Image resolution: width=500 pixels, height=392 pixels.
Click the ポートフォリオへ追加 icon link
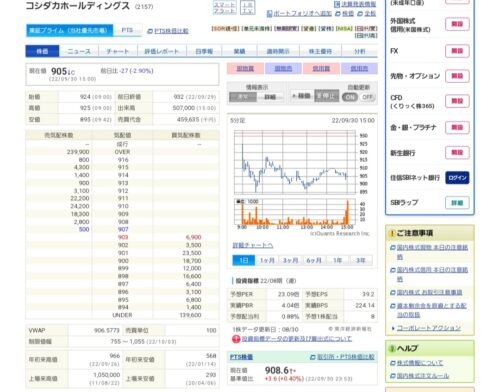click(270, 14)
